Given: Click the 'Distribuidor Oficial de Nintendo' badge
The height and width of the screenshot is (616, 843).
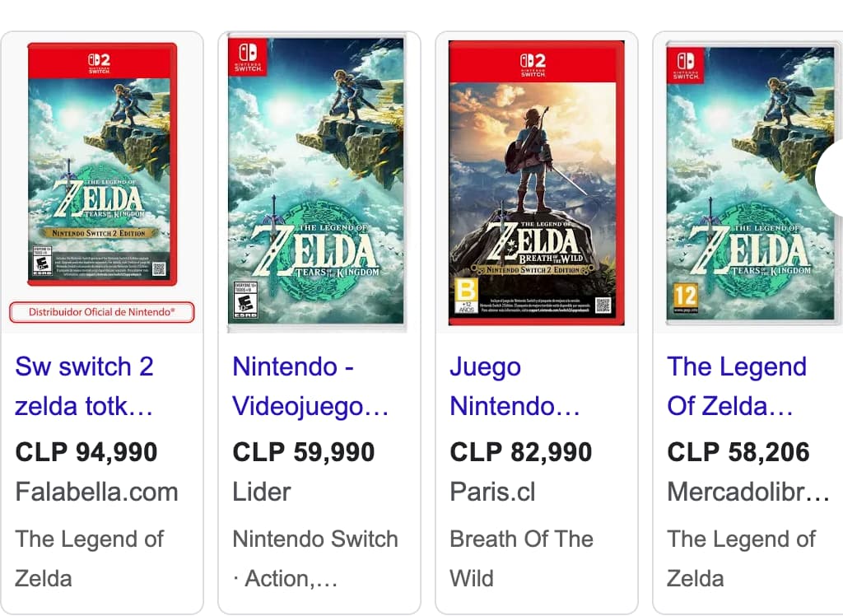Looking at the screenshot, I should pos(102,313).
